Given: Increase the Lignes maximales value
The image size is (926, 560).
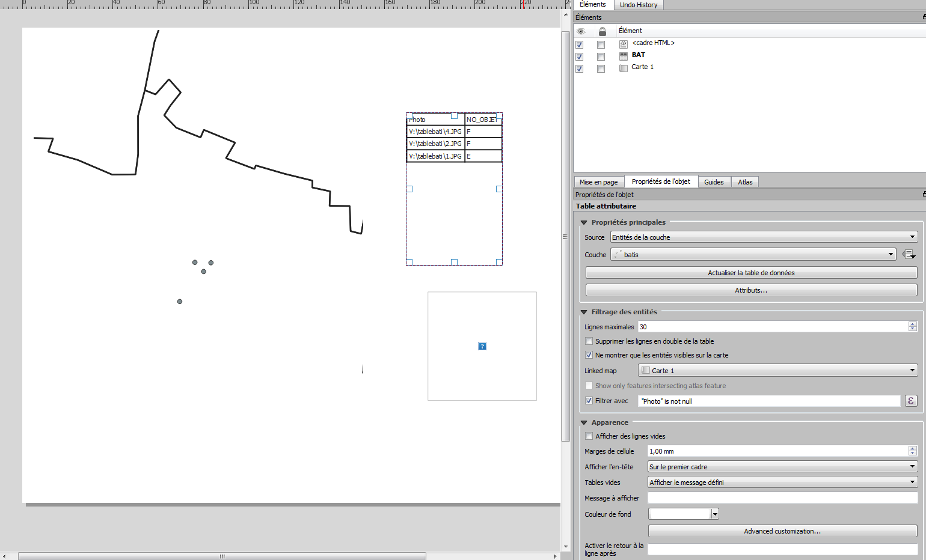Looking at the screenshot, I should point(913,324).
